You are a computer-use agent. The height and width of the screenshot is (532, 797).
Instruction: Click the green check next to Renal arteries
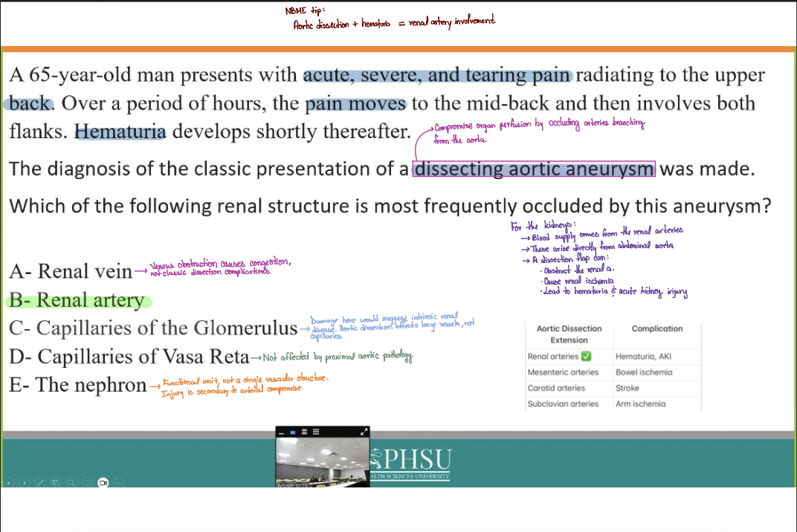coord(586,357)
